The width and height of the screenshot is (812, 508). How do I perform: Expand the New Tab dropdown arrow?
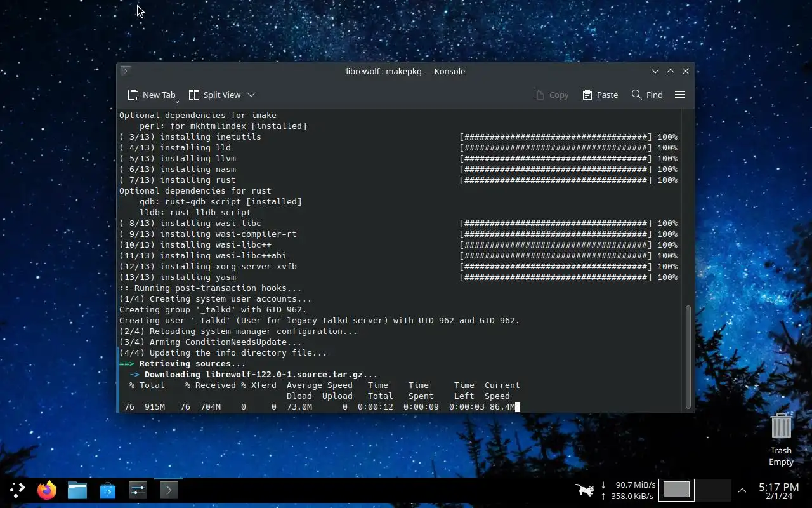[177, 100]
